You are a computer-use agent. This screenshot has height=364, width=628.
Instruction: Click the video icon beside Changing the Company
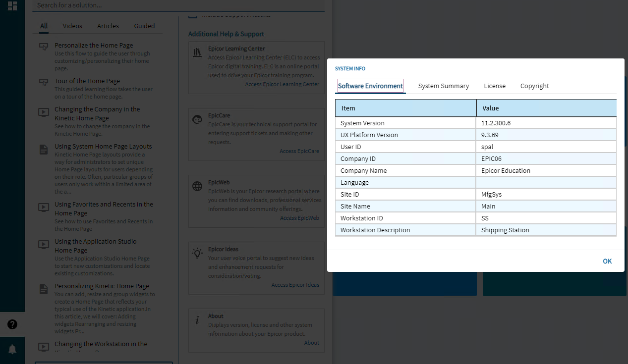[44, 112]
